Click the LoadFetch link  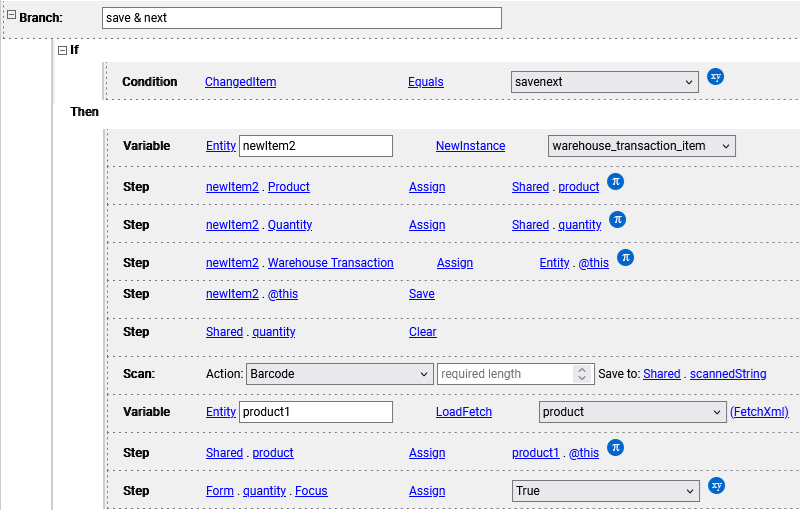tap(464, 412)
